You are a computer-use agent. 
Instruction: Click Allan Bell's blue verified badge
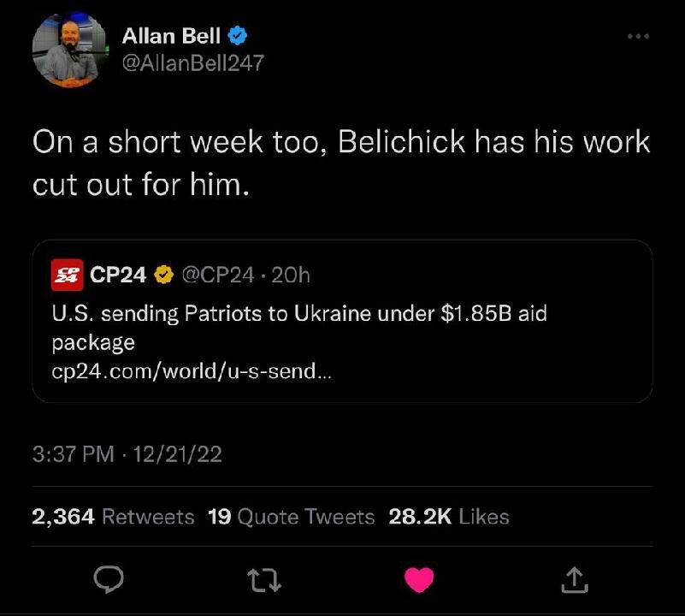(240, 36)
